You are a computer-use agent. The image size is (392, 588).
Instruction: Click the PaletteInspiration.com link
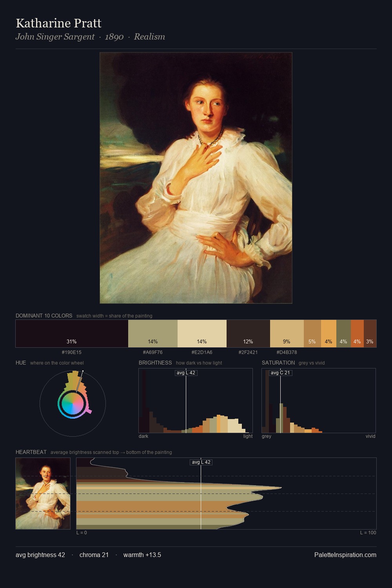pyautogui.click(x=345, y=555)
